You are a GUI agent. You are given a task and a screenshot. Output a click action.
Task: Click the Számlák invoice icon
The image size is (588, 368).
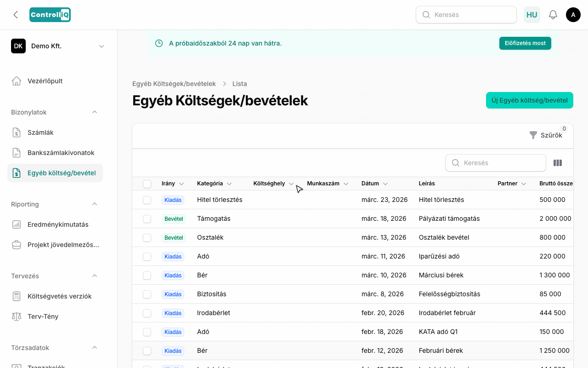[x=17, y=132]
